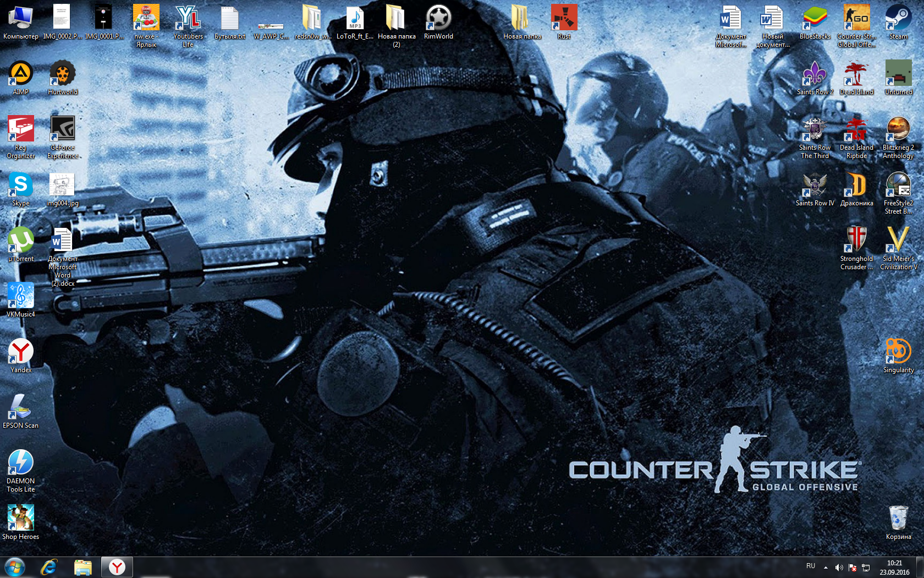Launch the Dead Island shortcut under Counter-Strike
The width and height of the screenshot is (924, 578).
[856, 78]
